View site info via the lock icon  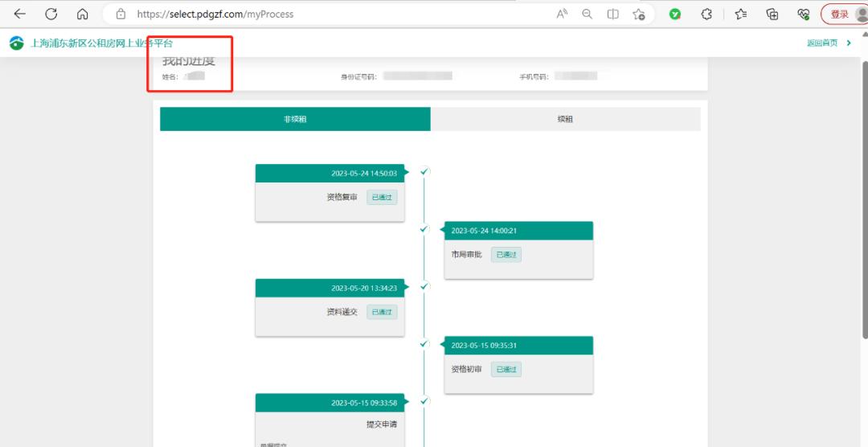tap(121, 14)
